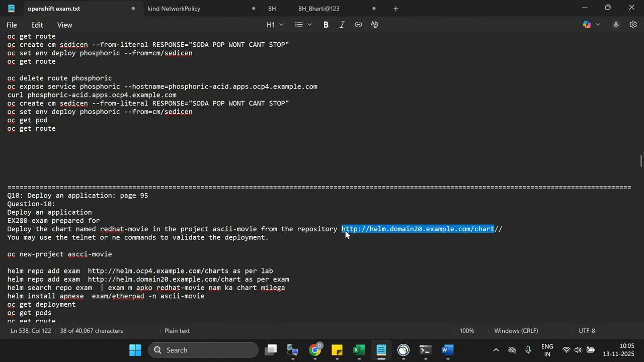Click the battery tray icon
The height and width of the screenshot is (362, 644).
pyautogui.click(x=591, y=350)
